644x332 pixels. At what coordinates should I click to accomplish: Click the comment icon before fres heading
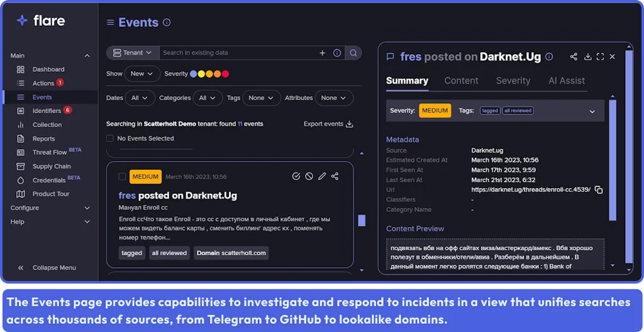pyautogui.click(x=390, y=57)
